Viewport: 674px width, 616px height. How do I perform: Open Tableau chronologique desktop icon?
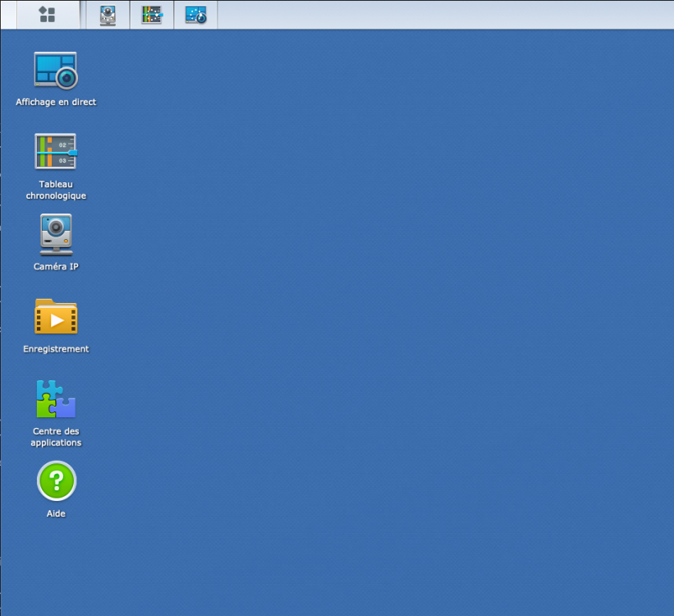[x=56, y=151]
